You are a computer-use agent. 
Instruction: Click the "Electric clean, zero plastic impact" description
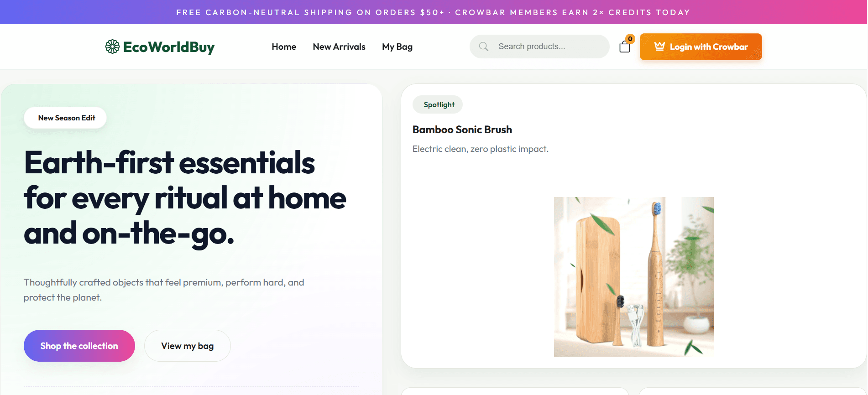pos(480,149)
